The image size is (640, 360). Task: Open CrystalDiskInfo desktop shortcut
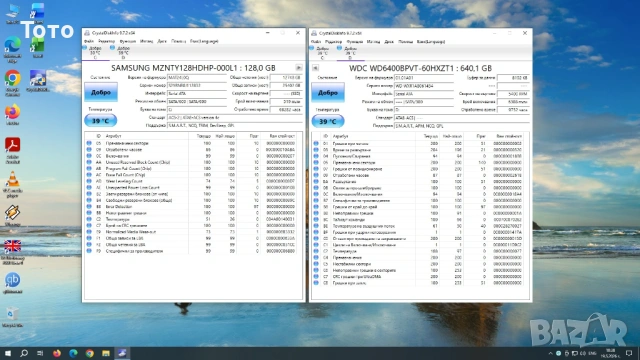coord(38,80)
